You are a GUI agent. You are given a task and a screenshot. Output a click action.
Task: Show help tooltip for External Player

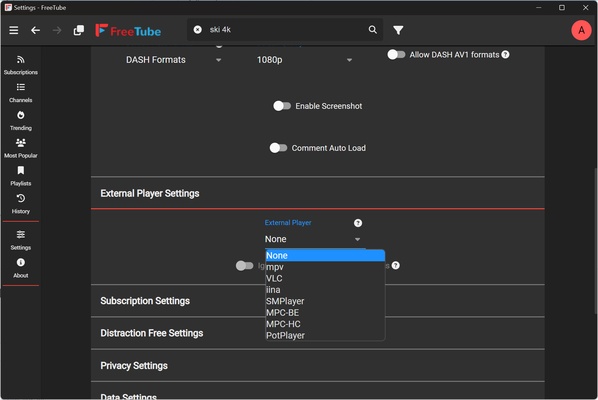[x=358, y=223]
